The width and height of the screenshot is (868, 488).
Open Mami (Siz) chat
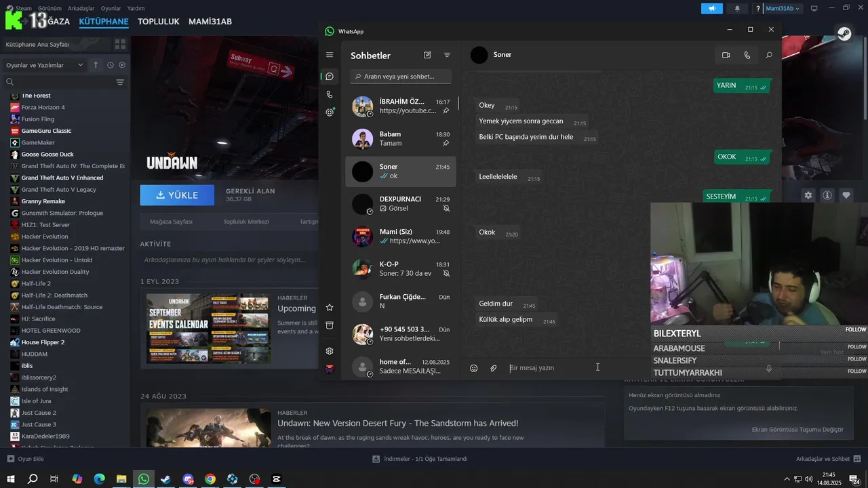click(401, 237)
